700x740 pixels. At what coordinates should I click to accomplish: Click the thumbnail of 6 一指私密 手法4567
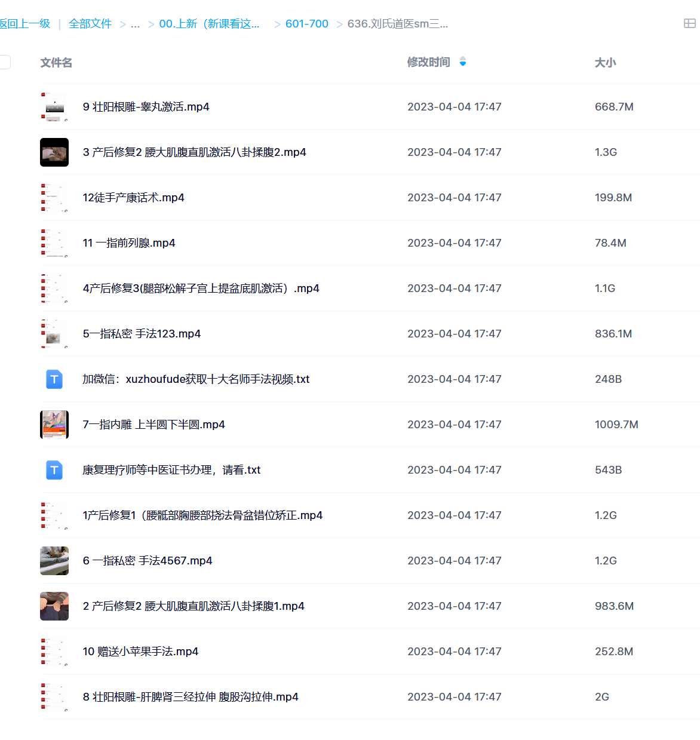coord(54,560)
